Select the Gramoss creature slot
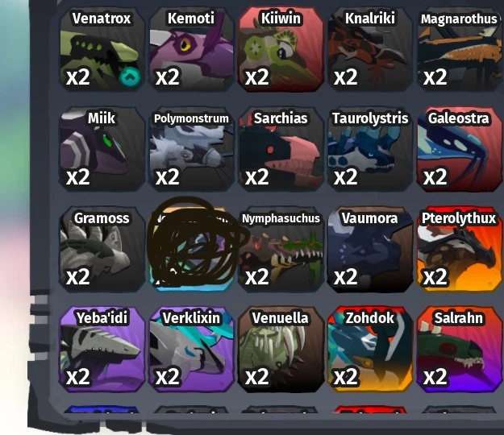The height and width of the screenshot is (435, 504). [x=102, y=250]
